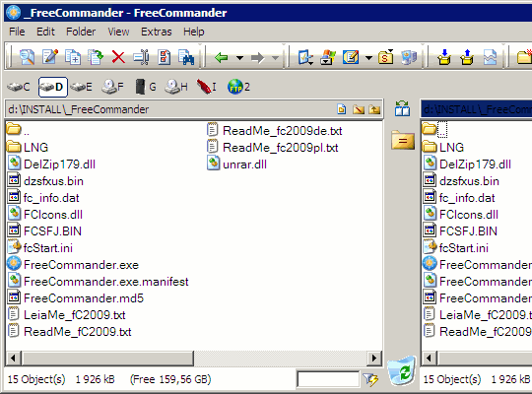Click the network computers toolbar icon
Viewport: 532px width, 394px height.
[409, 57]
